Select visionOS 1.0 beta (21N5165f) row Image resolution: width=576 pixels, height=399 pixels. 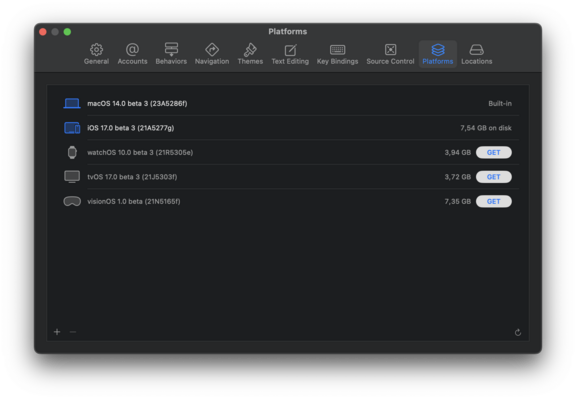coord(288,201)
